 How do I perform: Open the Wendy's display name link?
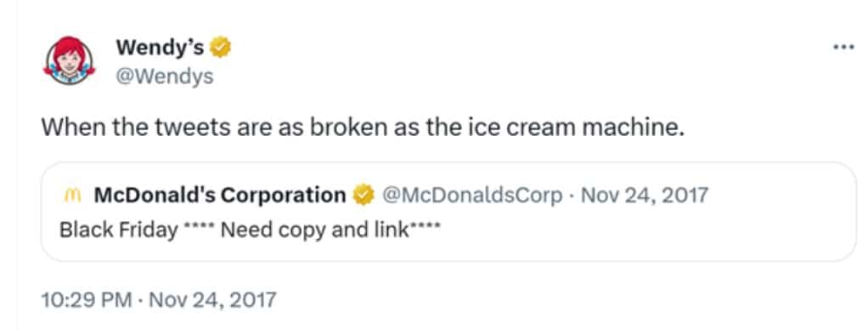coord(160,48)
